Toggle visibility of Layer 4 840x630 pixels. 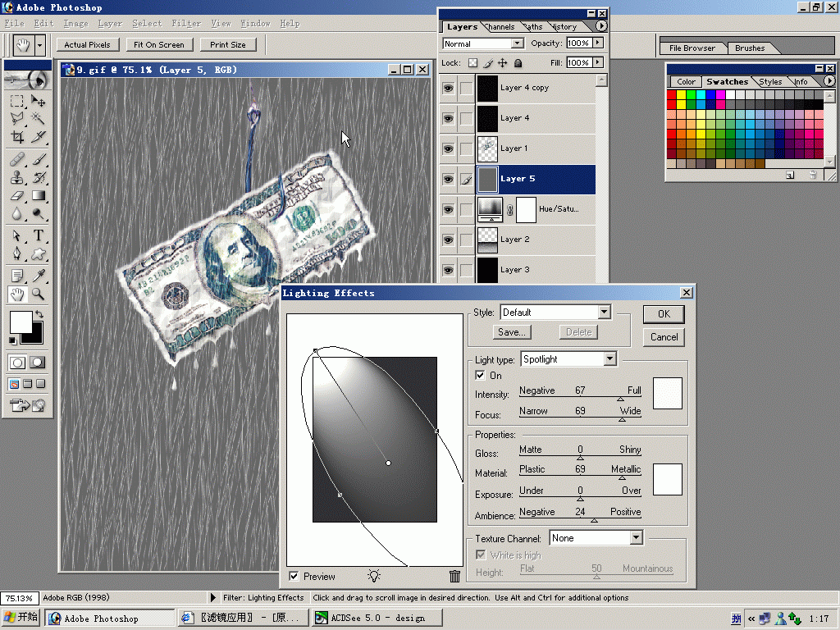point(449,118)
